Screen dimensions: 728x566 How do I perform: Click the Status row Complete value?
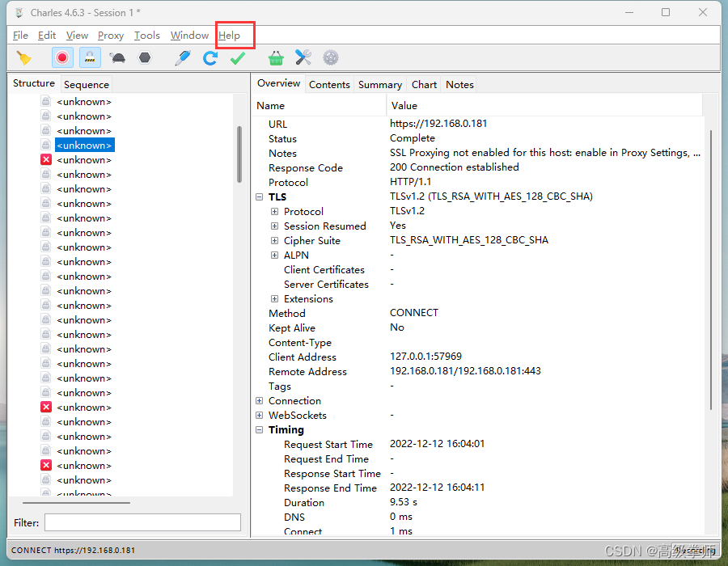coord(413,138)
